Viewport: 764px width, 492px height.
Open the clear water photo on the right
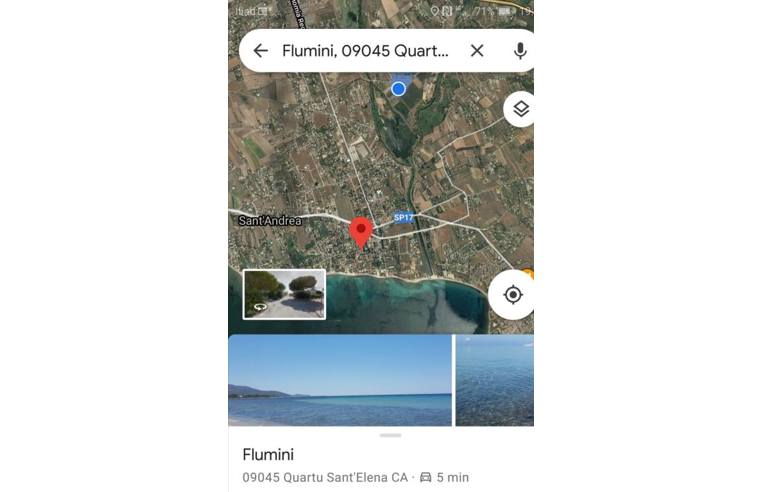pos(495,380)
